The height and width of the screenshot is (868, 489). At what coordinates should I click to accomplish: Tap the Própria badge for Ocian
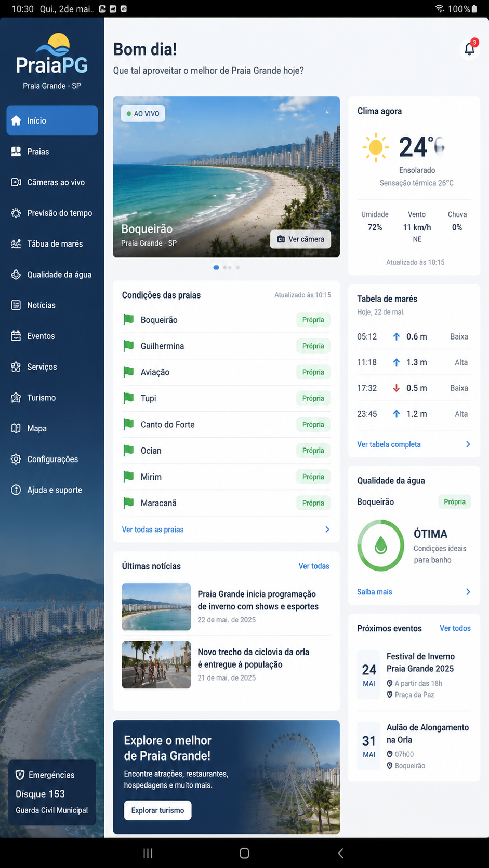click(313, 451)
